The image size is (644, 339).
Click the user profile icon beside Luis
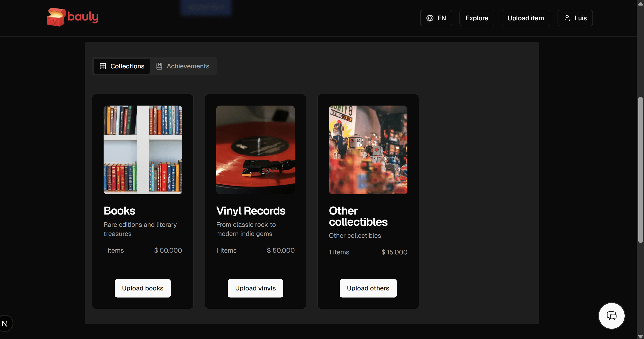pos(567,18)
